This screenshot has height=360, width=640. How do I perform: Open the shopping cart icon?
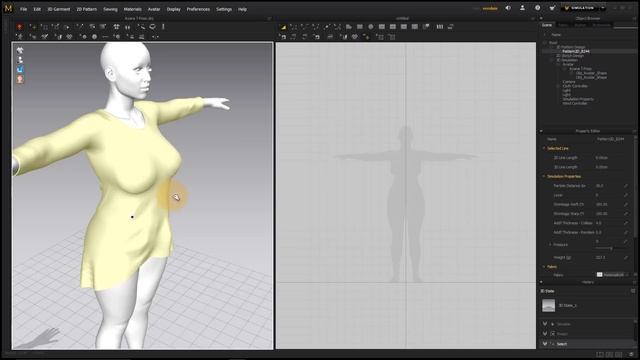(x=552, y=8)
